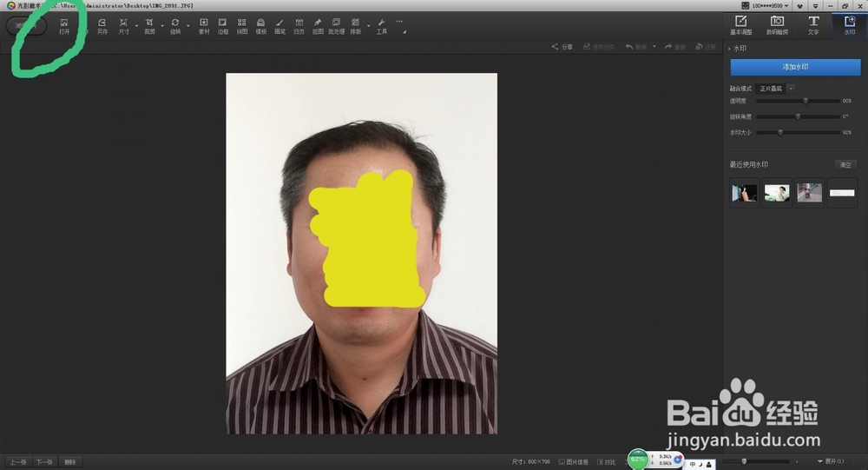
Task: Expand the toolbar corner arrow
Action: click(404, 32)
